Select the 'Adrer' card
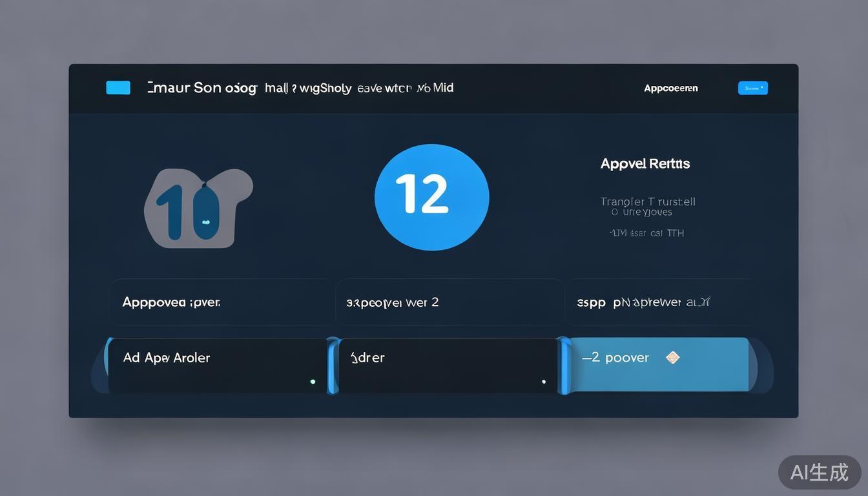 447,366
